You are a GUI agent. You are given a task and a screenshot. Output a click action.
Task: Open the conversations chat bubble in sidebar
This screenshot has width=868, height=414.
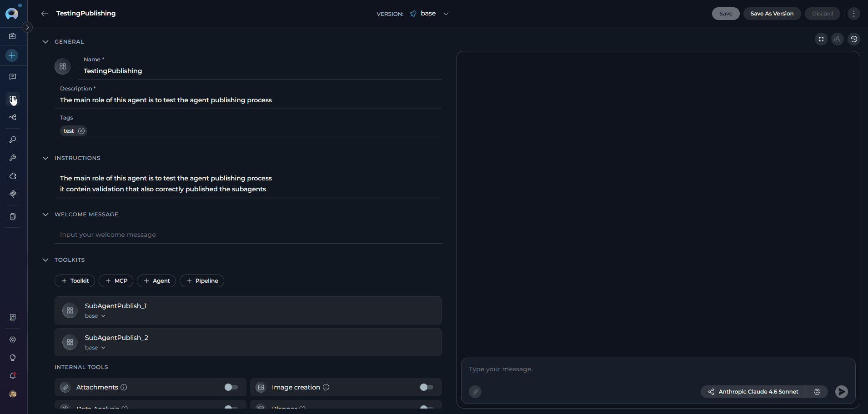click(x=13, y=77)
